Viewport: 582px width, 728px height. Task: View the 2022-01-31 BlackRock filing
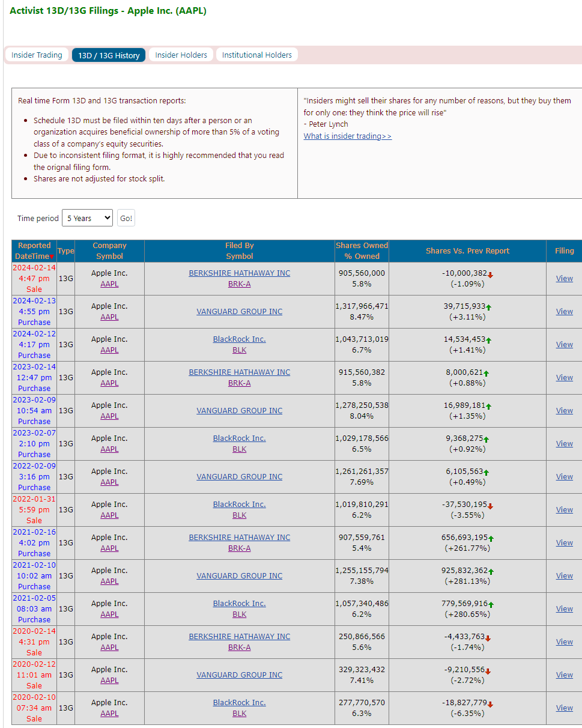click(x=564, y=510)
